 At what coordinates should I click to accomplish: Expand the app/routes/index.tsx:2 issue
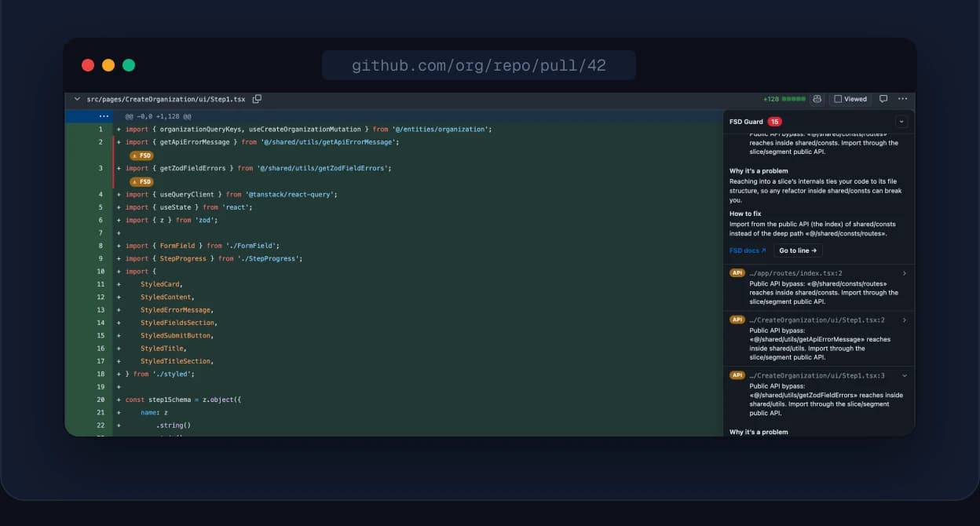905,273
